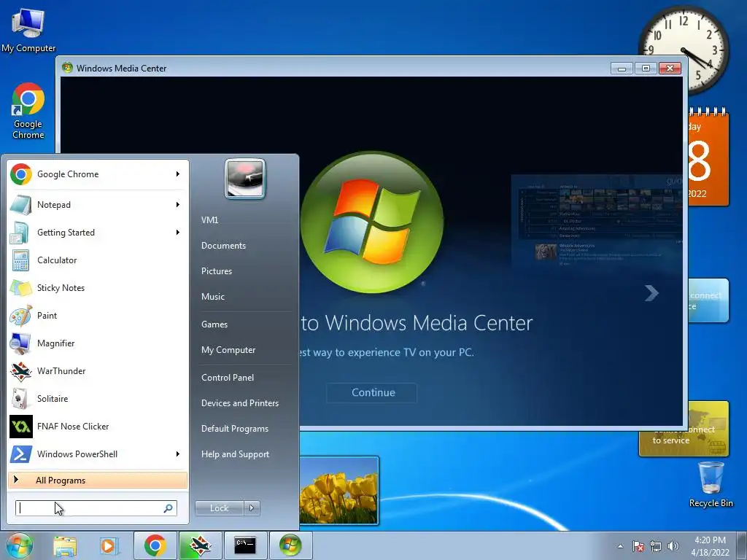Click the Lock button
747x560 pixels.
[219, 508]
